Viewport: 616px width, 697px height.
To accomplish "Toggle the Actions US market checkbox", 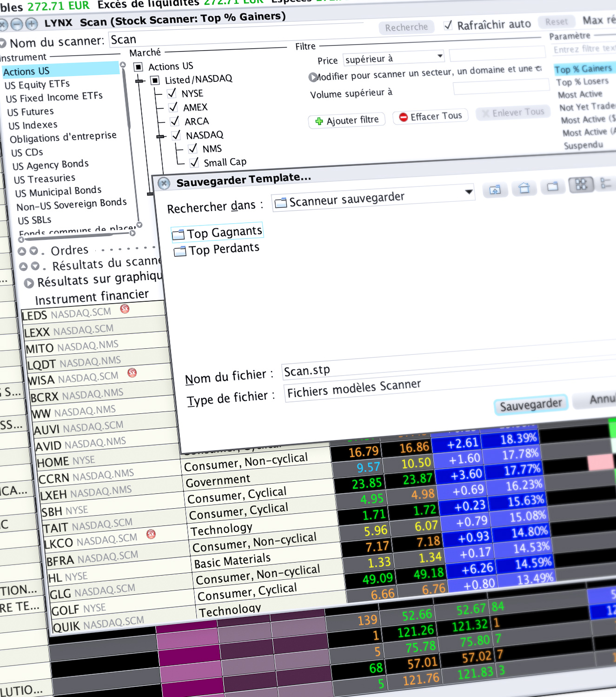I will coord(138,67).
